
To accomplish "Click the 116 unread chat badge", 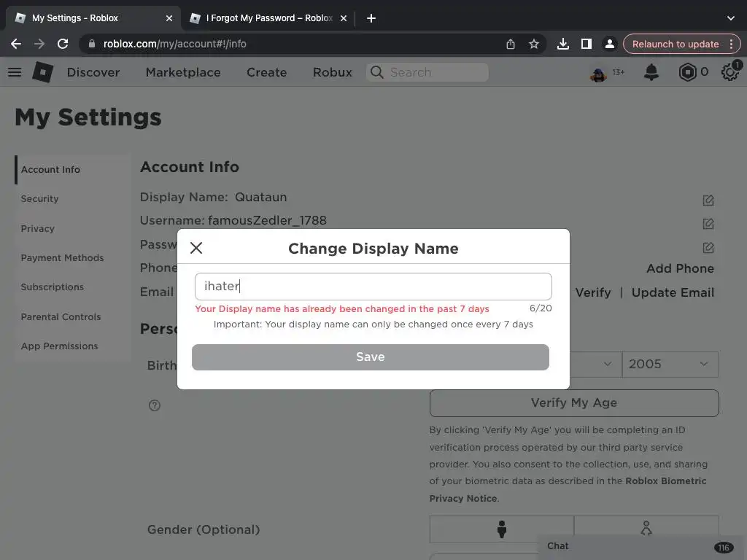I will (x=724, y=548).
